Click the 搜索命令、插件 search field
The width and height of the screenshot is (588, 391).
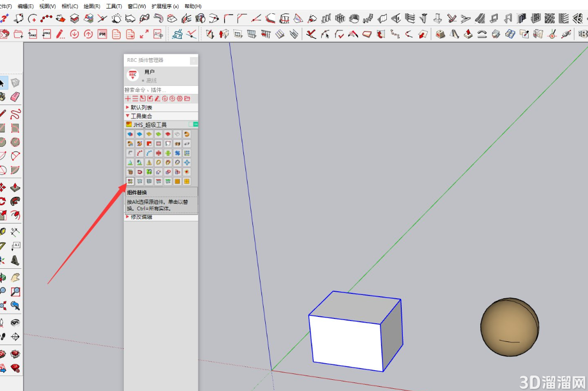pyautogui.click(x=161, y=90)
